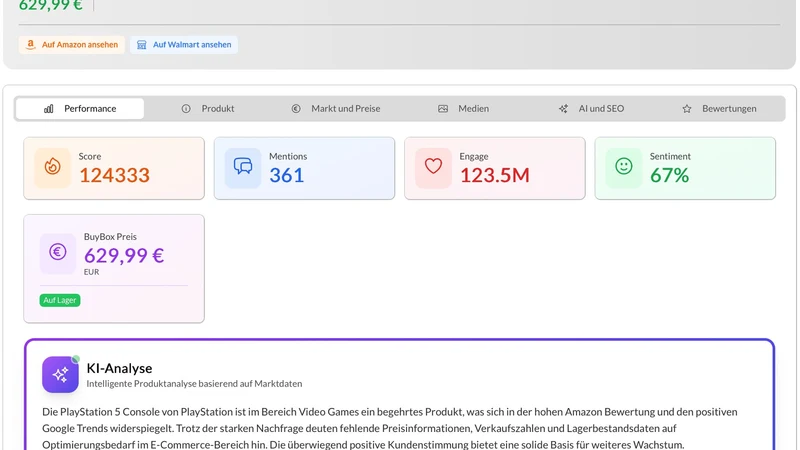Click the Amazon logo icon

click(x=31, y=45)
